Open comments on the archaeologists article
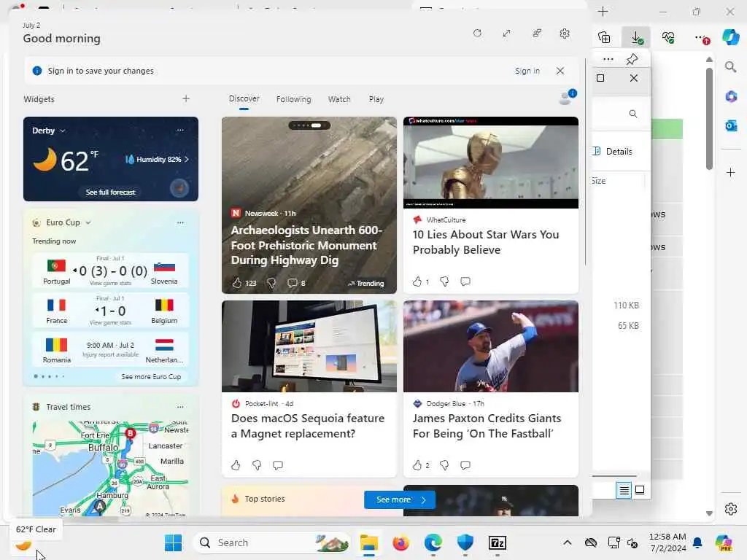The image size is (747, 560). (292, 283)
